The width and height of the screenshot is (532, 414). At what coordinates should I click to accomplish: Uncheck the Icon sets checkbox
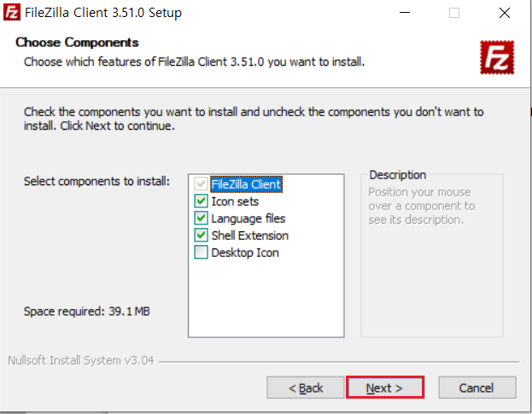click(201, 201)
